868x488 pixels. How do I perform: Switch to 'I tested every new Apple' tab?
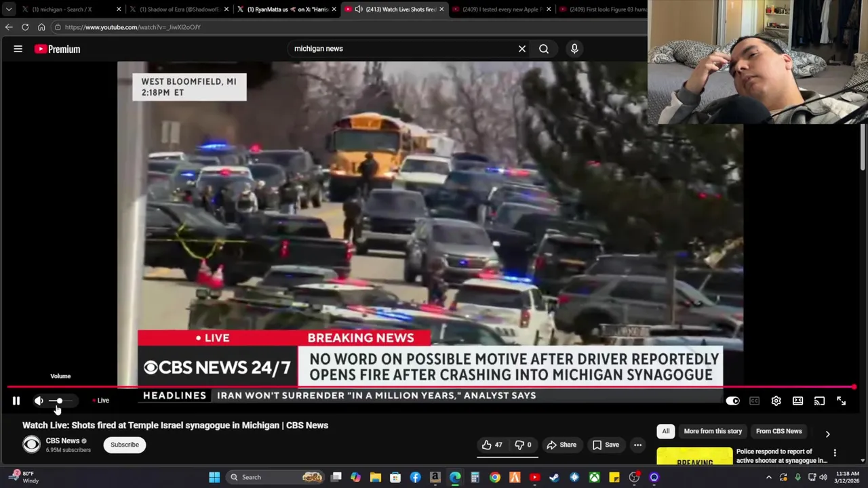[502, 9]
